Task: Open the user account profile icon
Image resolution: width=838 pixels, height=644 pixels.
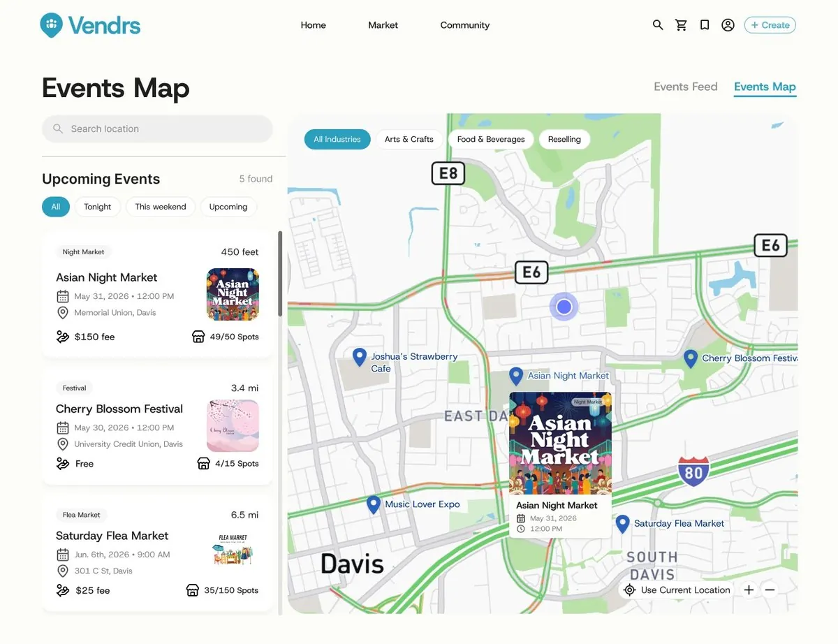Action: [x=728, y=25]
